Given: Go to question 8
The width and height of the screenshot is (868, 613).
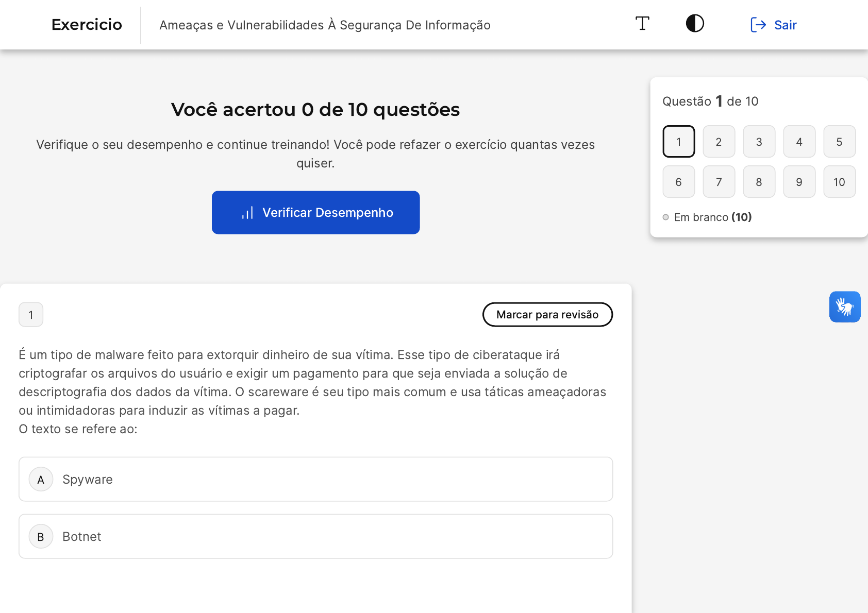Looking at the screenshot, I should pos(759,182).
